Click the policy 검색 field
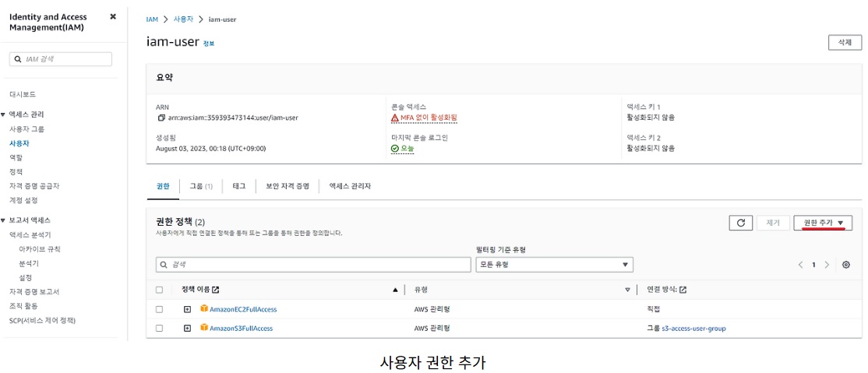 [312, 265]
